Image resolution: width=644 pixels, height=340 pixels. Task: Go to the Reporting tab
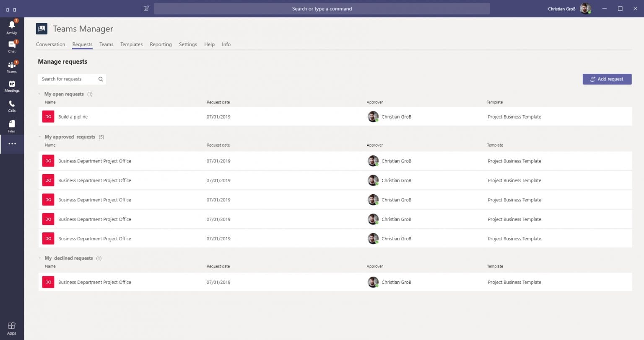pos(161,44)
